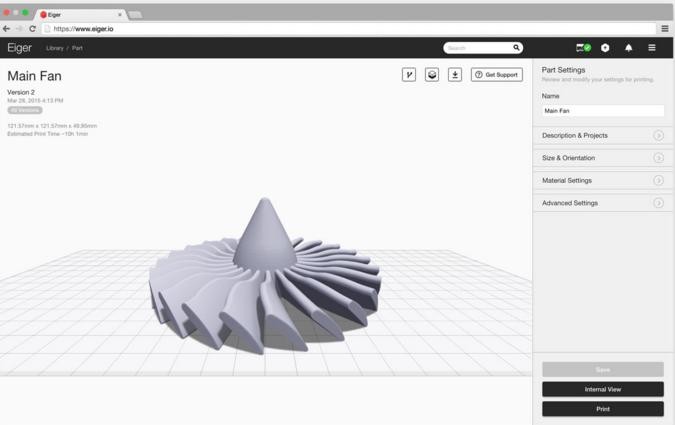Expand Advanced Settings section
The height and width of the screenshot is (425, 675).
tap(601, 203)
